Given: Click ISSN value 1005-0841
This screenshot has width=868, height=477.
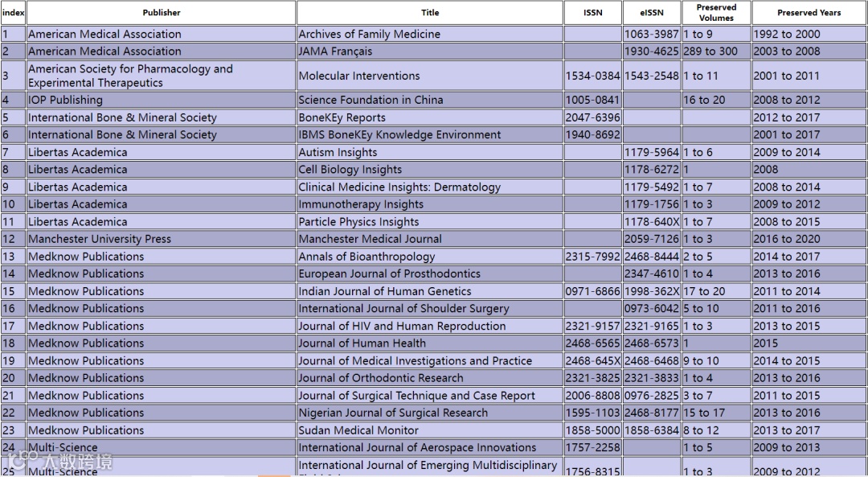Looking at the screenshot, I should [593, 100].
